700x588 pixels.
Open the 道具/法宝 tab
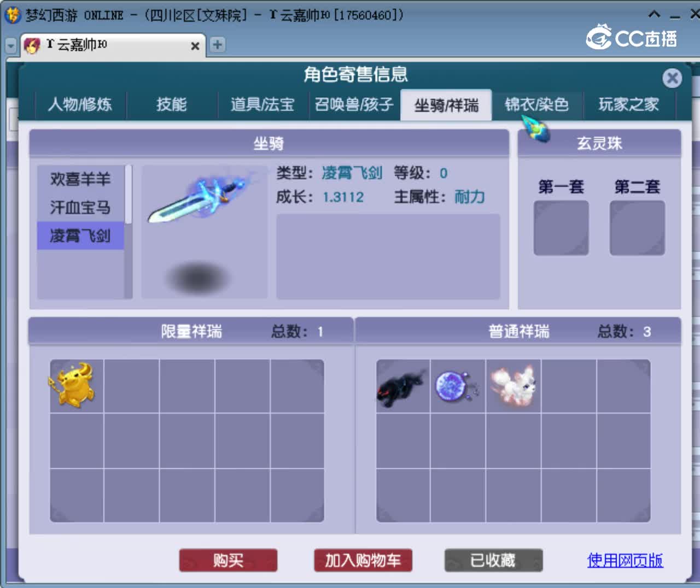click(x=262, y=104)
